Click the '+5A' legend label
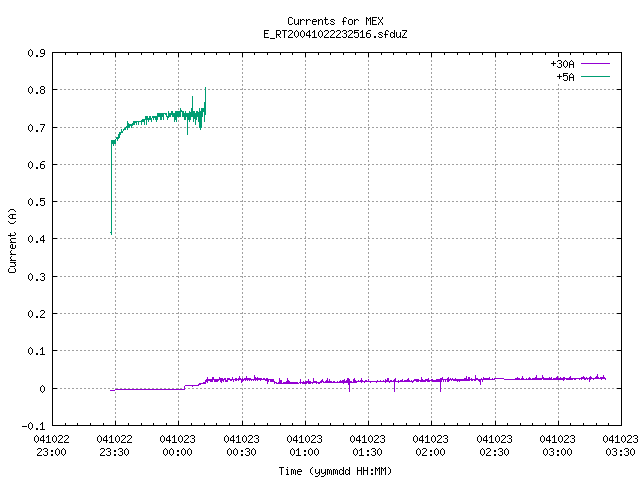 (565, 77)
